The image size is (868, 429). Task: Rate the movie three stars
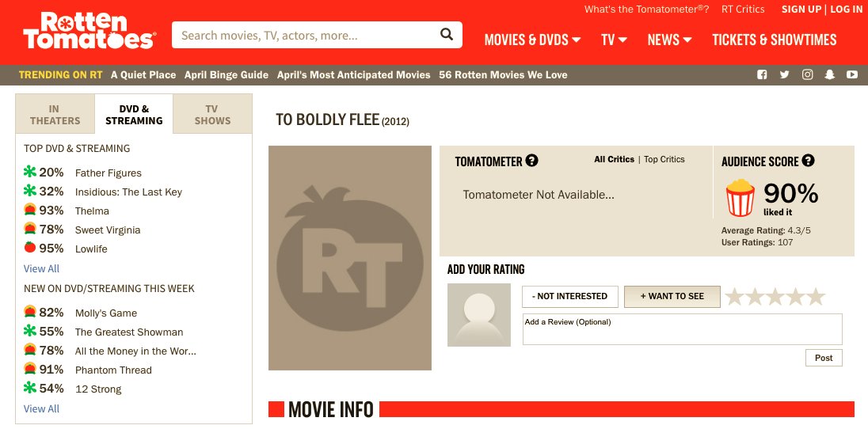[775, 296]
